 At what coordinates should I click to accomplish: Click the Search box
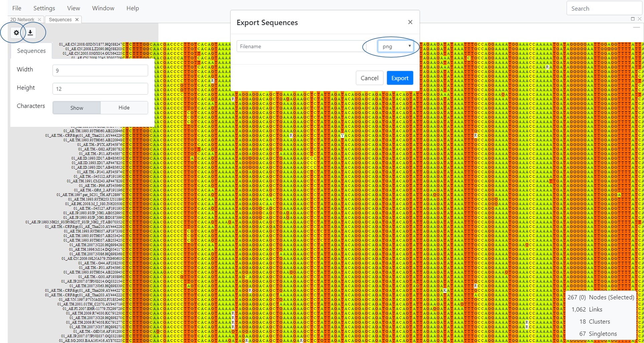(604, 8)
